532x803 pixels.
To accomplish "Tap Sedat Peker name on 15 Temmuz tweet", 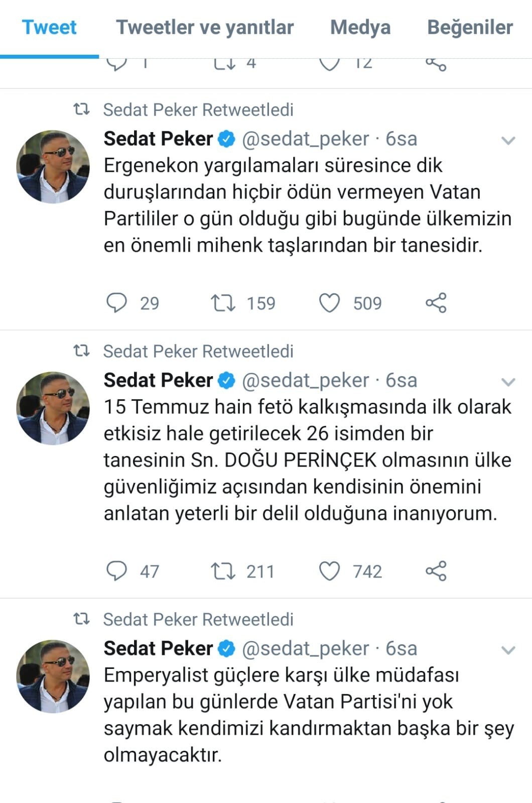I will (x=158, y=381).
